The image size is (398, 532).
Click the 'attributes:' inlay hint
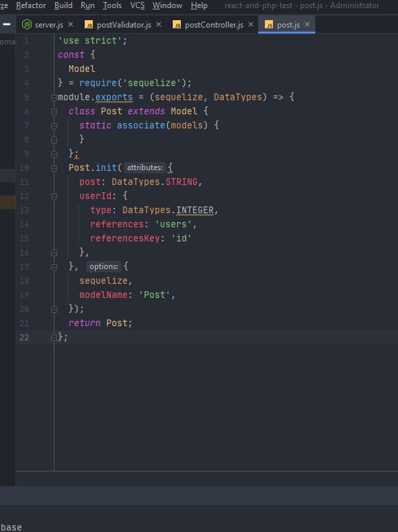point(145,167)
